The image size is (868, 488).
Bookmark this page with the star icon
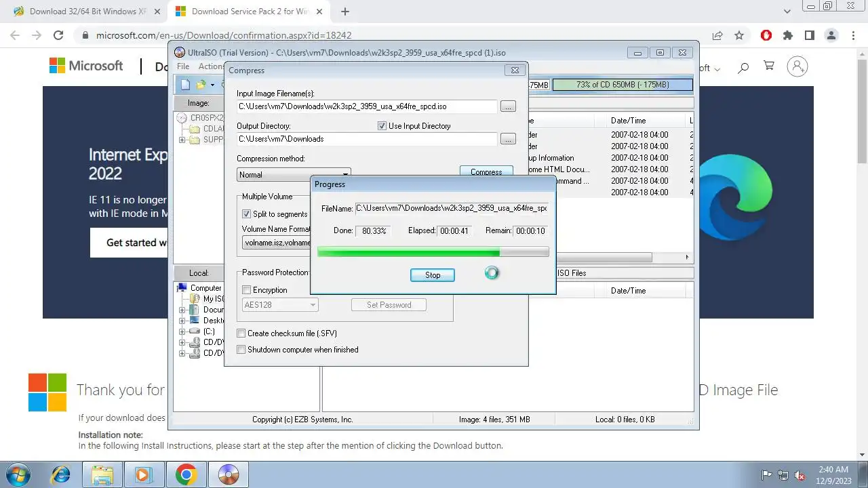[739, 35]
